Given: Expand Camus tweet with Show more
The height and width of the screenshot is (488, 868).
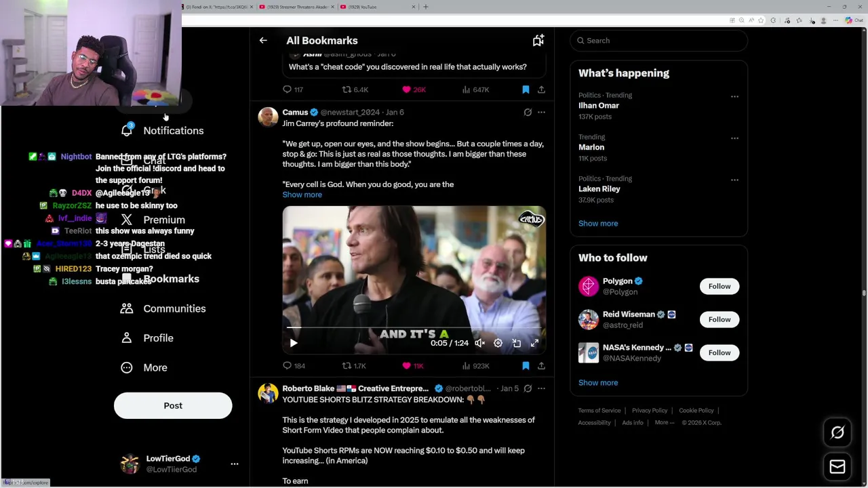Looking at the screenshot, I should pos(302,195).
